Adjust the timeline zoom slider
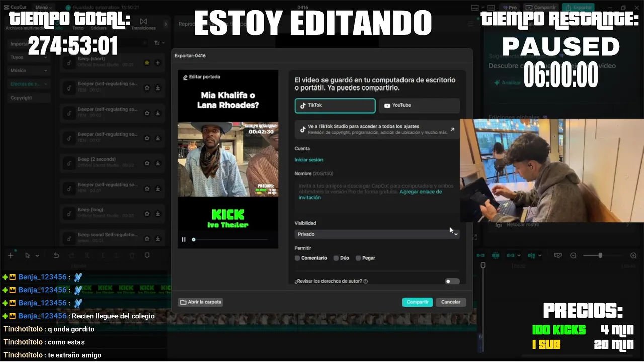 (x=600, y=256)
